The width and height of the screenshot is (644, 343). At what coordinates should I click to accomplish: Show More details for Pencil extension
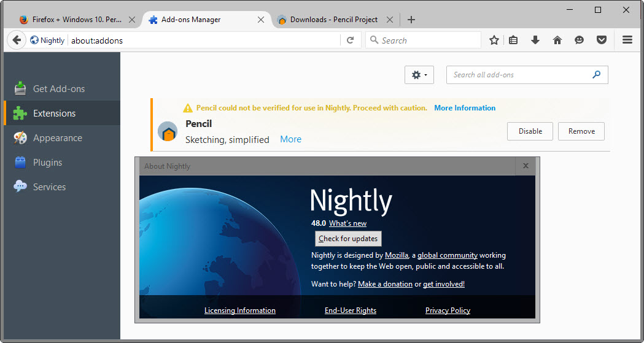pyautogui.click(x=291, y=139)
